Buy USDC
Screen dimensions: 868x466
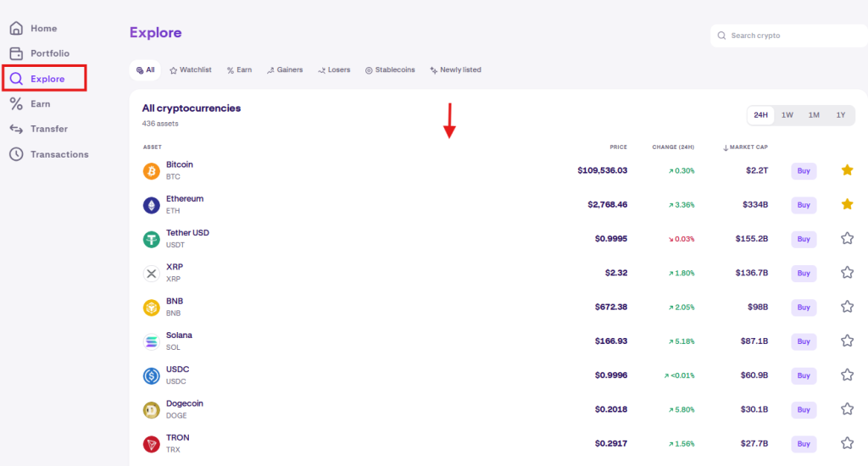coord(804,376)
